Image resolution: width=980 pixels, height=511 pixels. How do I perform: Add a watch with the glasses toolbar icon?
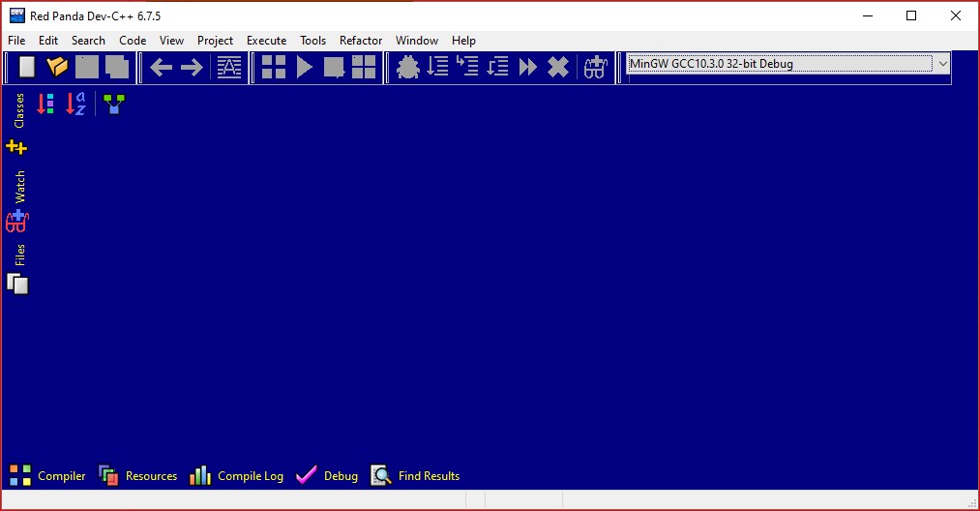596,67
